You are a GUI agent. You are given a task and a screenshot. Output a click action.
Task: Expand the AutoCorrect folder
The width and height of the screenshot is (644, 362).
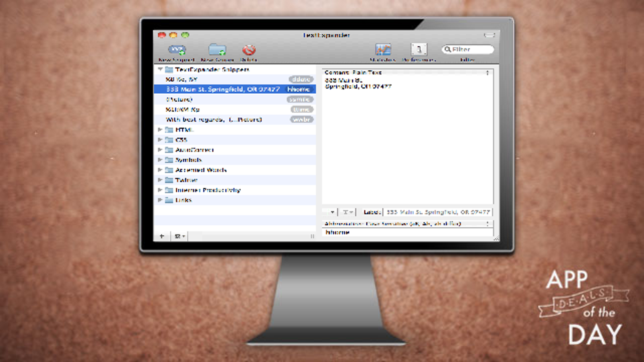click(160, 150)
